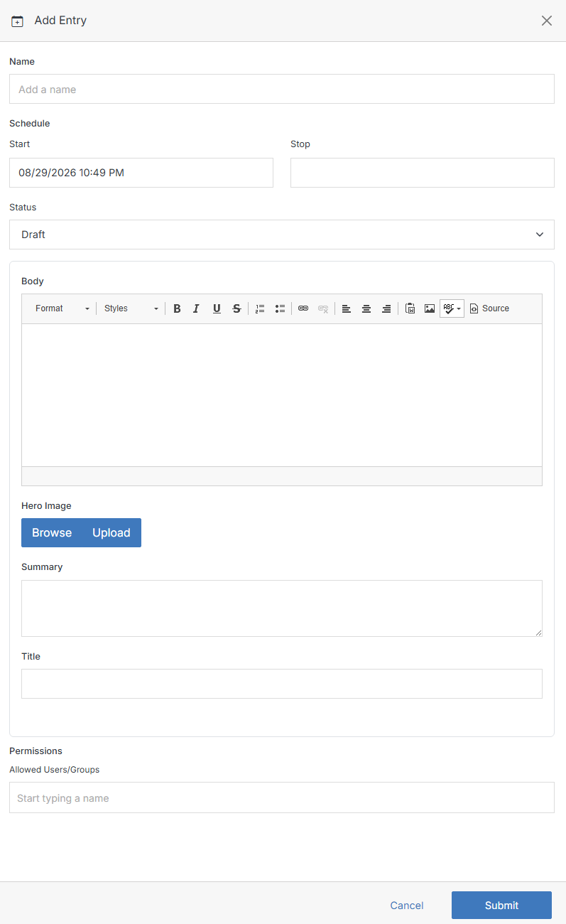Browse for a Hero Image

52,533
